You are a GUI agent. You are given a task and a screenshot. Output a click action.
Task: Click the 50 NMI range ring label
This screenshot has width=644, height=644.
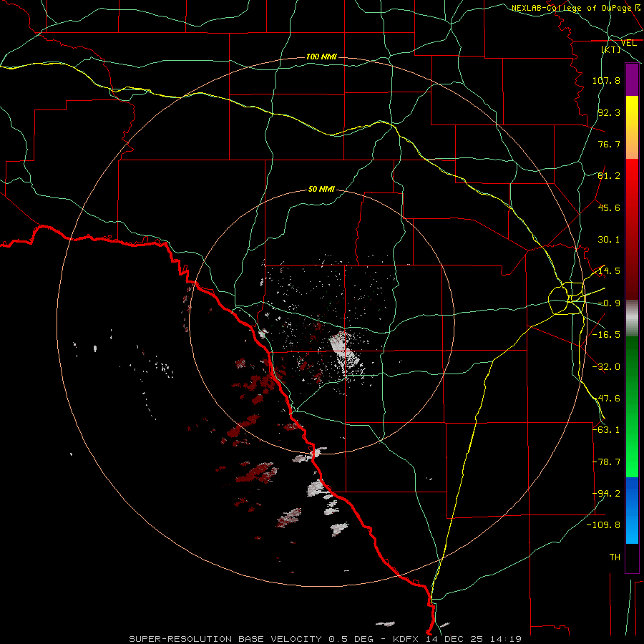click(x=321, y=189)
